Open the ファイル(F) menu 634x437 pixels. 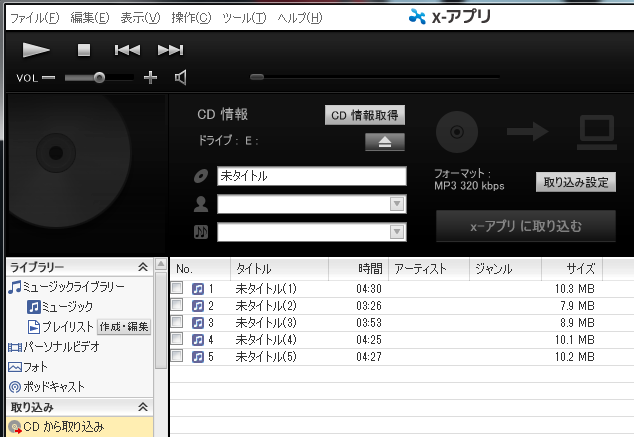(34, 18)
